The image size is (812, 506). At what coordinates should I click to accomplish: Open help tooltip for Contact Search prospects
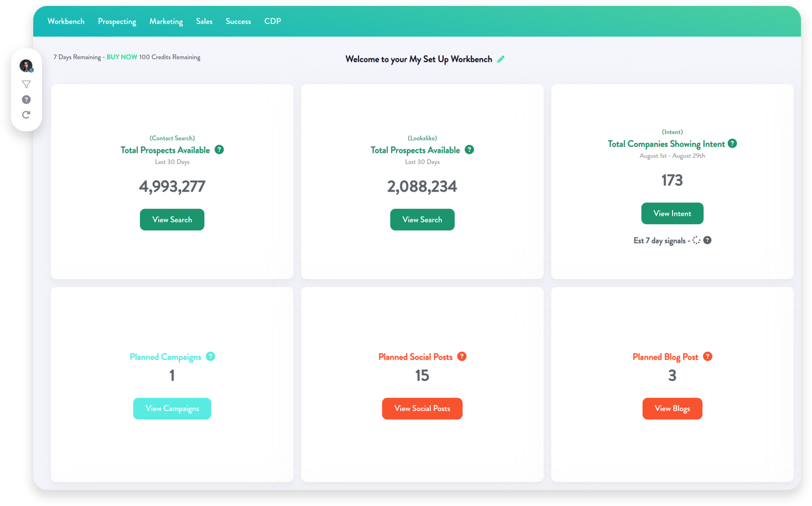219,150
